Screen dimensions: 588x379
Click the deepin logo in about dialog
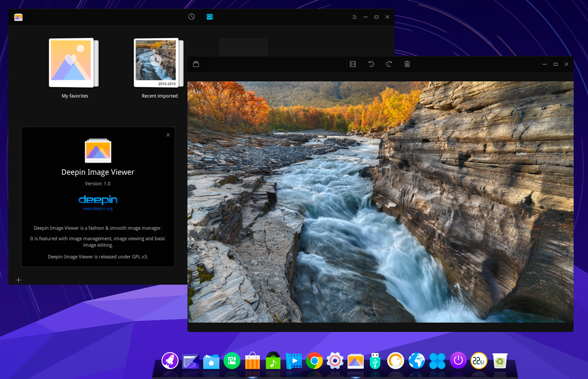pyautogui.click(x=98, y=200)
